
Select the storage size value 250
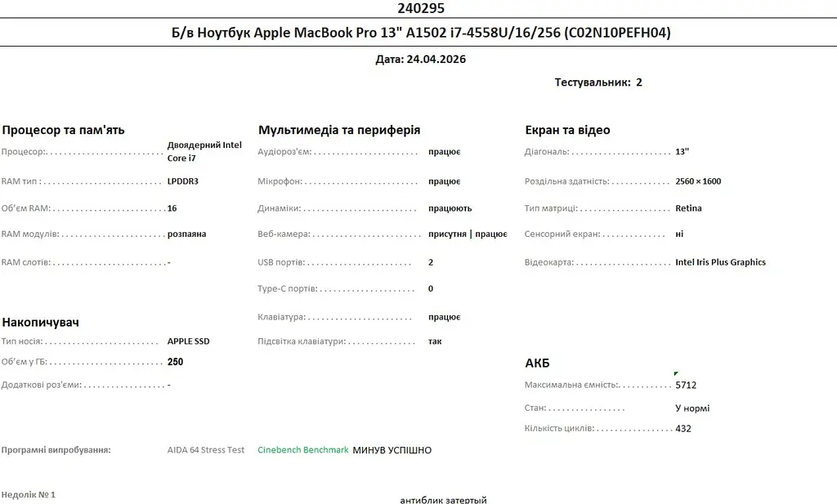pos(175,362)
